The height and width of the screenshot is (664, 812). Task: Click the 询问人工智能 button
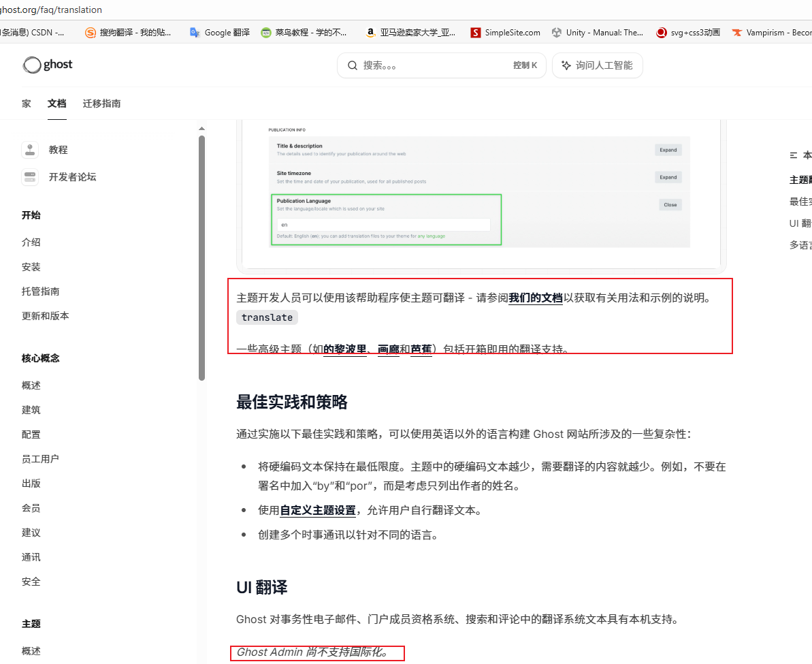pyautogui.click(x=597, y=65)
